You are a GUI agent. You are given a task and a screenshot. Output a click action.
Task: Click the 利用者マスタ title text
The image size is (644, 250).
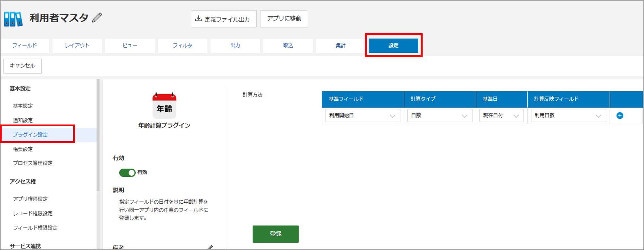(x=59, y=18)
